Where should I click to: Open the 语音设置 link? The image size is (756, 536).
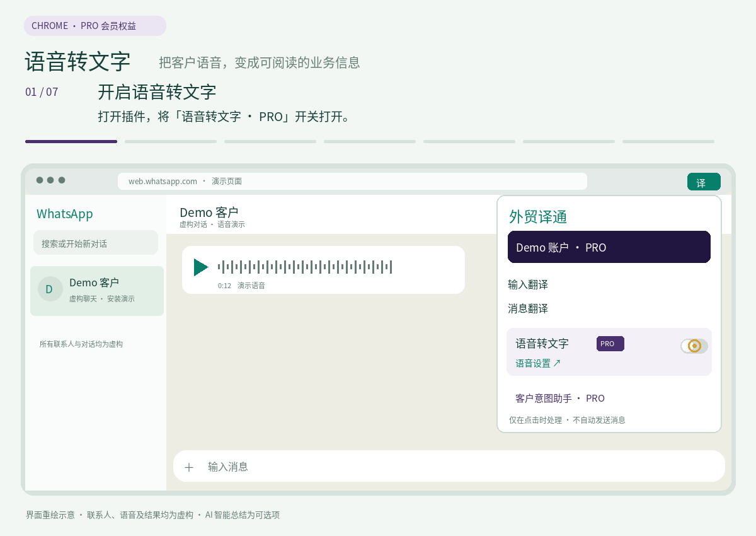538,363
